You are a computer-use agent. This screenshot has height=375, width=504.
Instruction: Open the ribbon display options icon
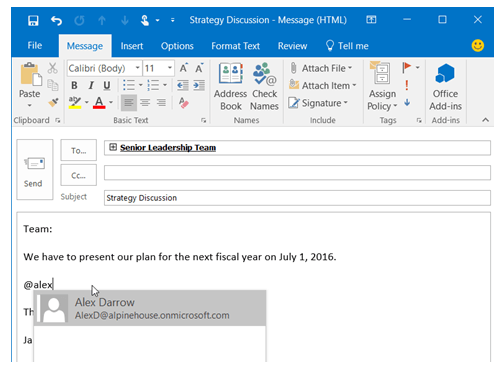[371, 20]
